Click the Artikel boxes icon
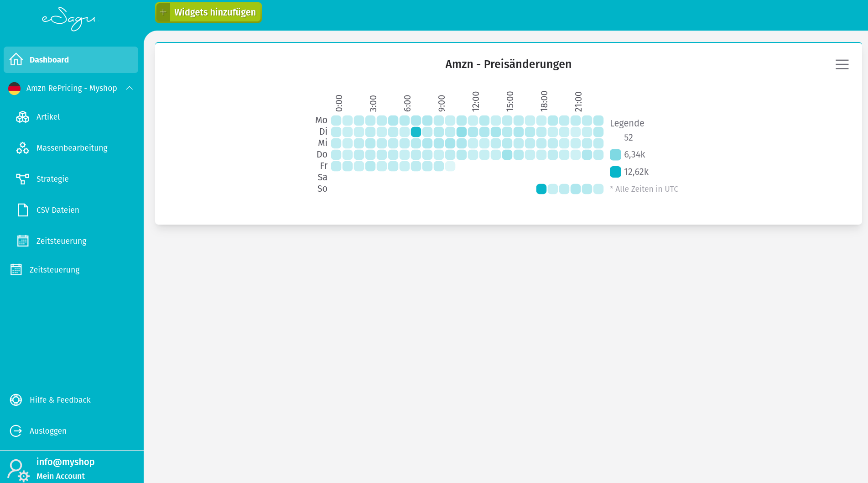 click(x=22, y=117)
